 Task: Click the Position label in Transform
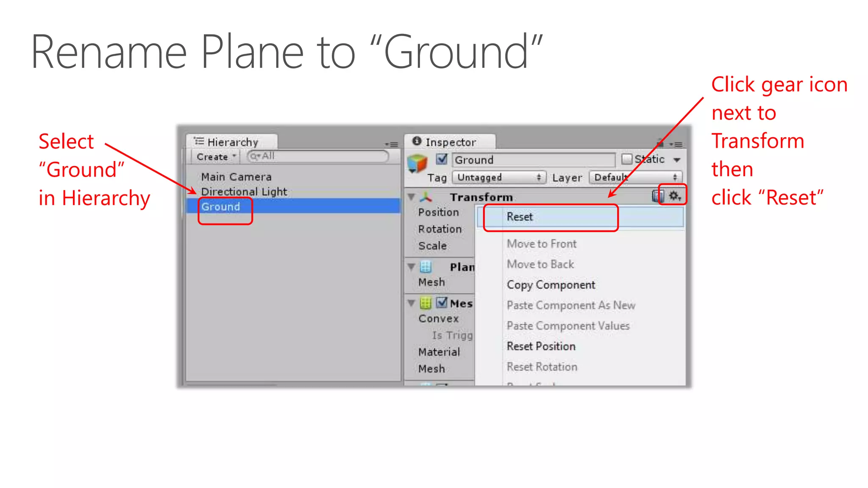(439, 212)
